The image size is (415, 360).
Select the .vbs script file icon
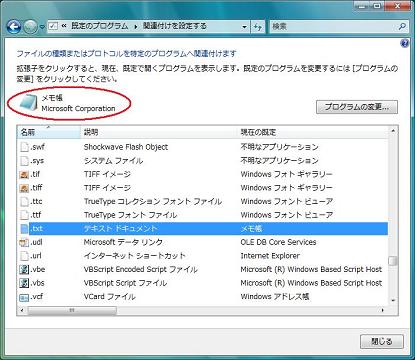24,283
